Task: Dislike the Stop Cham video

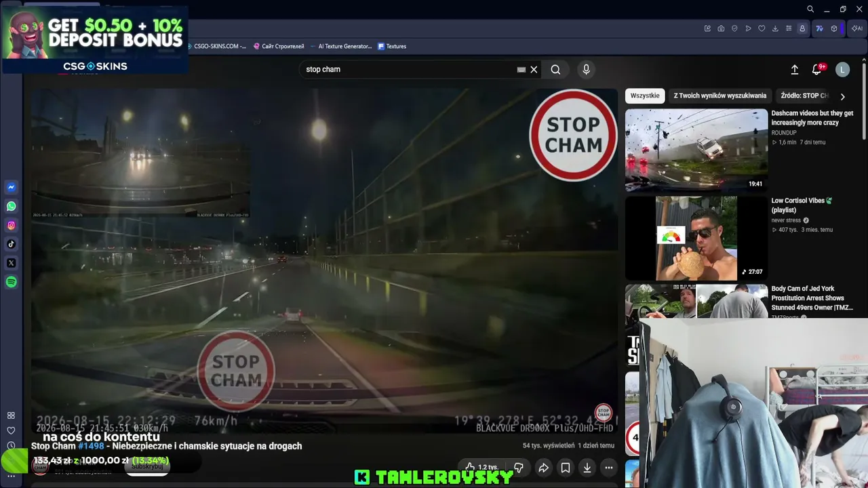Action: pyautogui.click(x=519, y=468)
